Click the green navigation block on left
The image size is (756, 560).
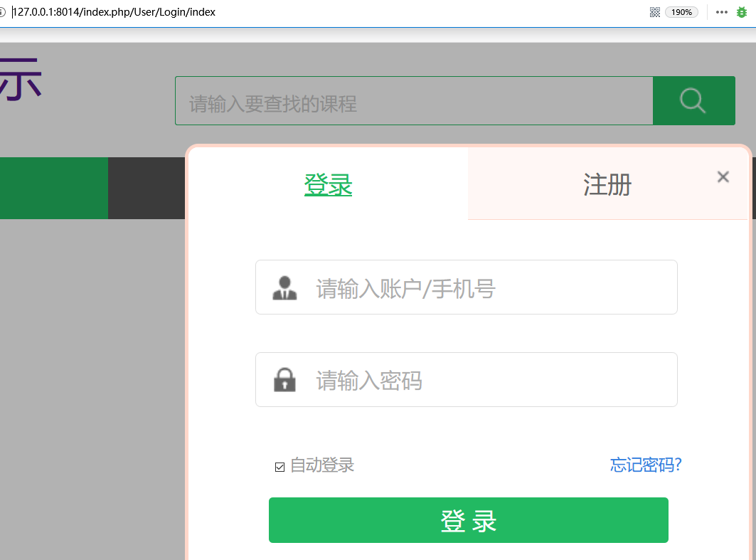54,188
